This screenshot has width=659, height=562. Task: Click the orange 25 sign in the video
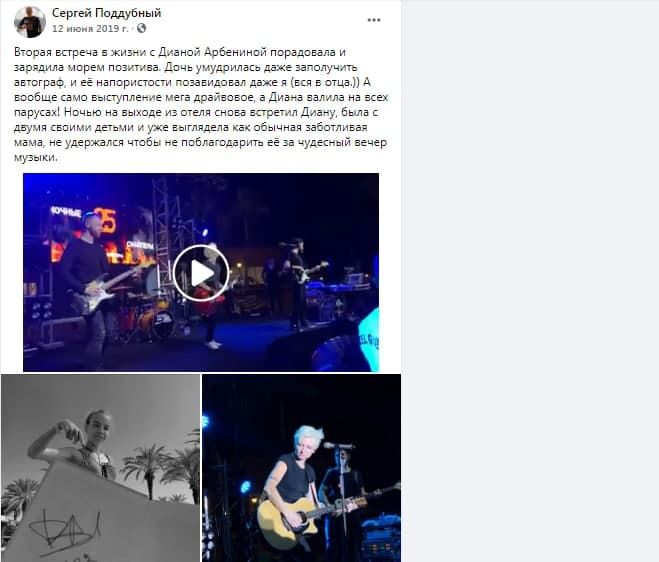coord(105,220)
